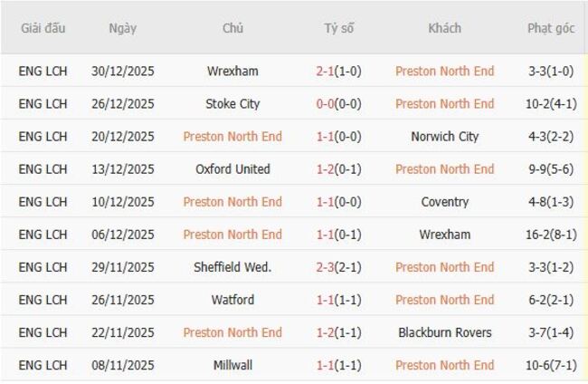588x384 pixels.
Task: Click the Ngày column header
Action: (x=122, y=28)
